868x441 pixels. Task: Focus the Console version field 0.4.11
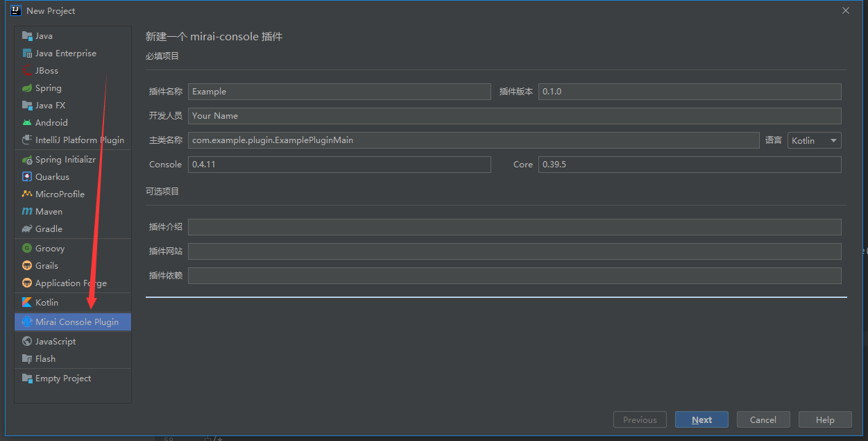pyautogui.click(x=339, y=165)
